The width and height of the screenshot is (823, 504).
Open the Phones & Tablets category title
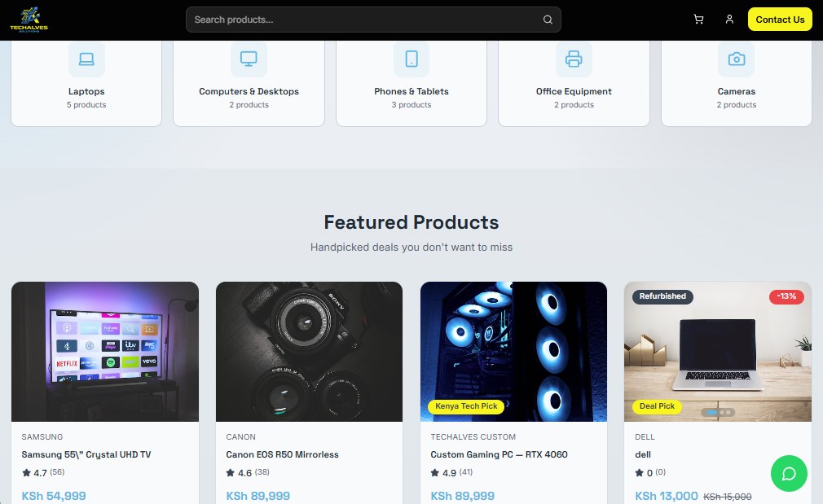(x=411, y=91)
